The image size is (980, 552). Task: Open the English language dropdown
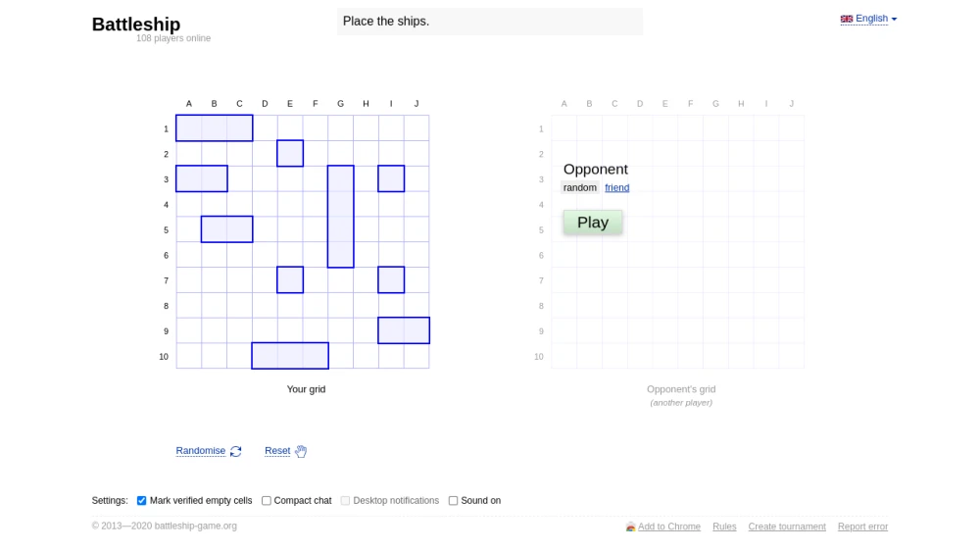point(868,19)
